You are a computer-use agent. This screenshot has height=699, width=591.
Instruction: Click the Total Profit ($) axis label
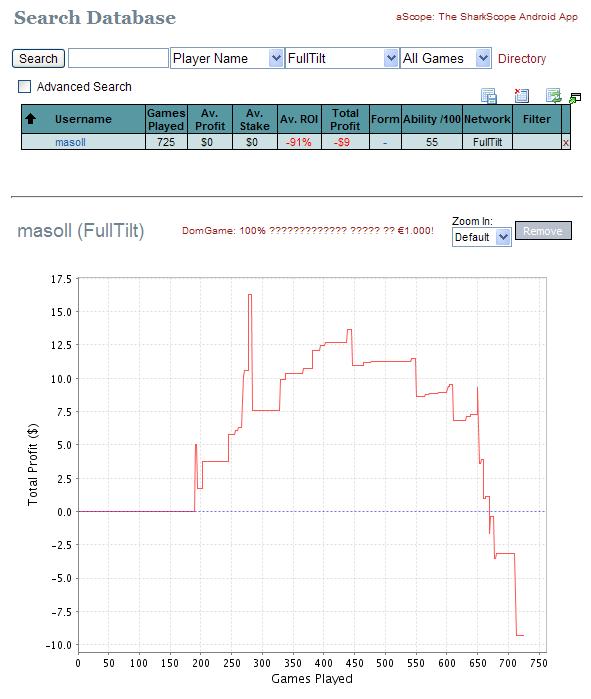(x=33, y=464)
